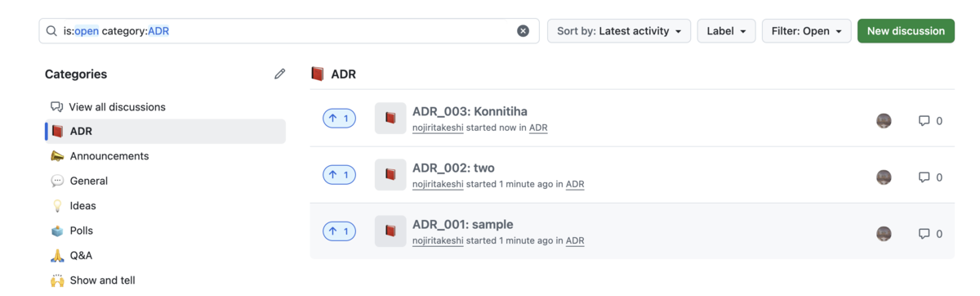Toggle the upvote on ADR_002: two

coord(339,175)
